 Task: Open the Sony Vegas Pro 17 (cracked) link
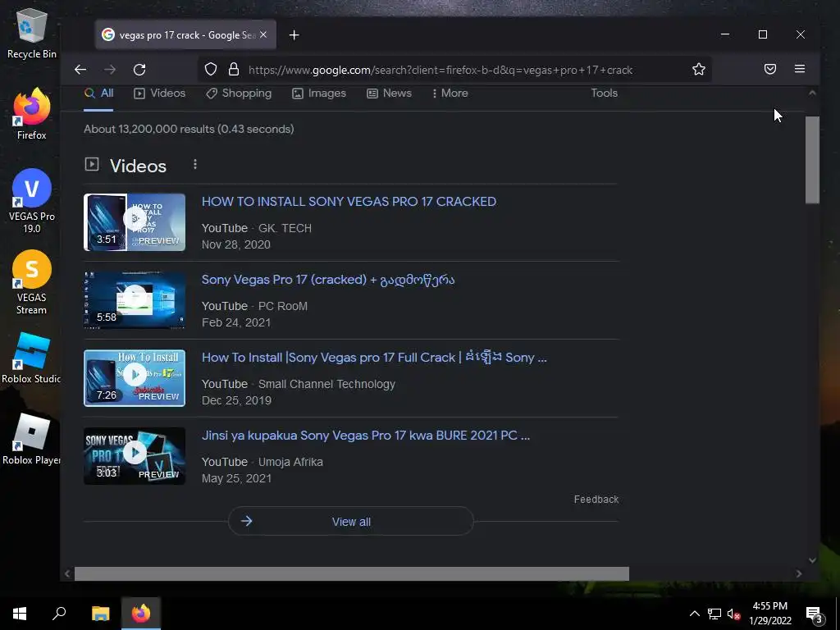pos(328,280)
